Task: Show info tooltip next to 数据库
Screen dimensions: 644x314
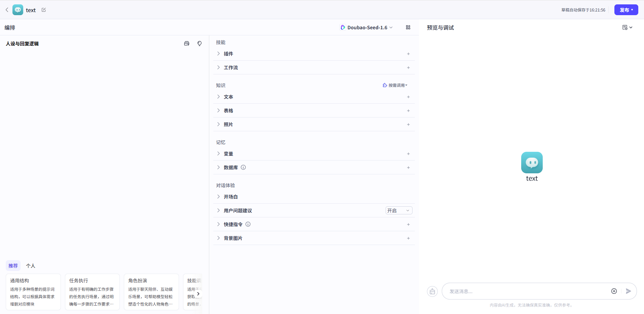Action: [x=243, y=167]
